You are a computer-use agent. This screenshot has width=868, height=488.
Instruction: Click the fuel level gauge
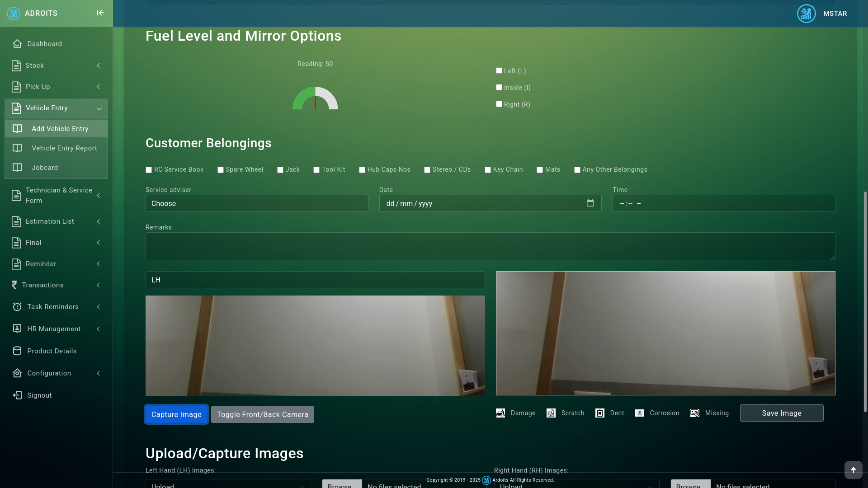tap(315, 99)
